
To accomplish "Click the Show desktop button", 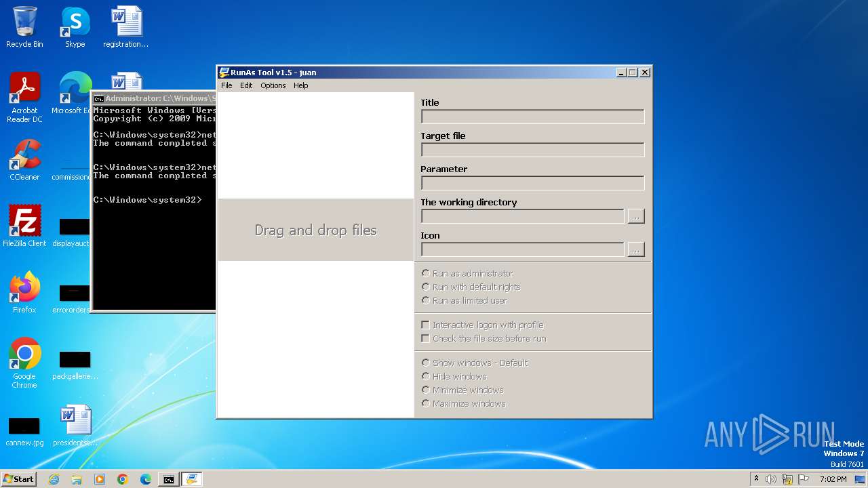I will pos(861,479).
